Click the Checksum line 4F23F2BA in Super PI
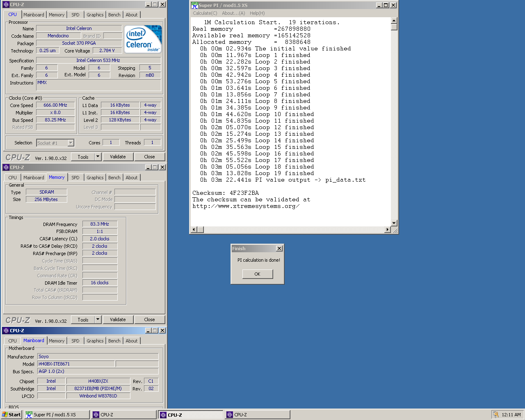Viewport: 525px width, 420px height. click(226, 193)
